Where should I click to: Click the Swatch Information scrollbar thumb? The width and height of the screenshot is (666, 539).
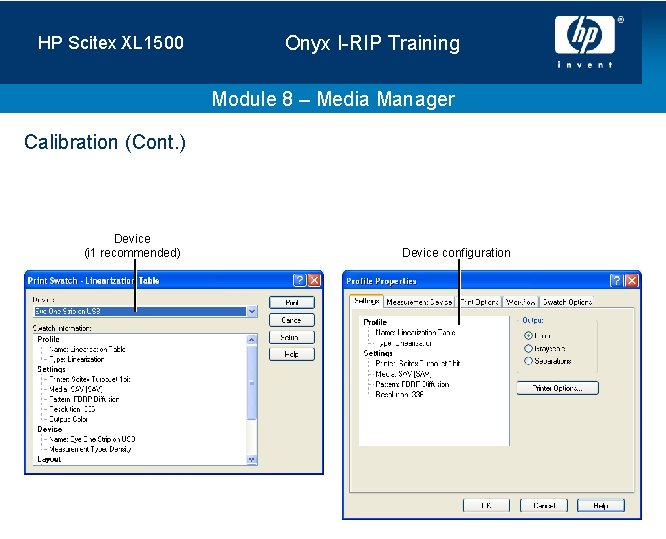pyautogui.click(x=252, y=383)
